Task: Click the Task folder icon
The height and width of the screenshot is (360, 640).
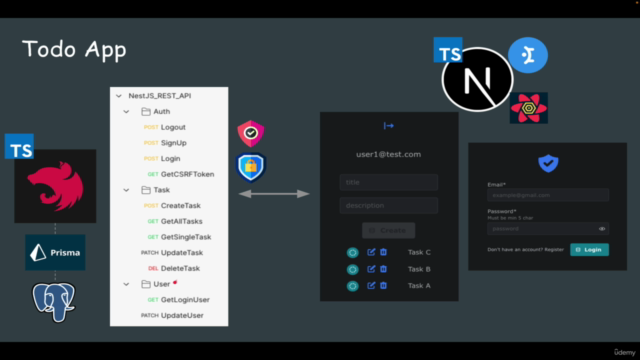Action: coord(146,190)
